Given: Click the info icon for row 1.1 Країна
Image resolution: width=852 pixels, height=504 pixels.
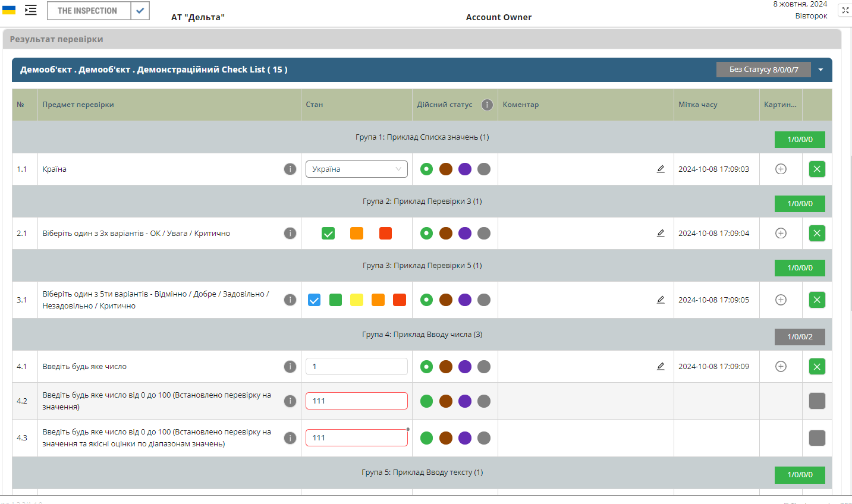Looking at the screenshot, I should 290,169.
